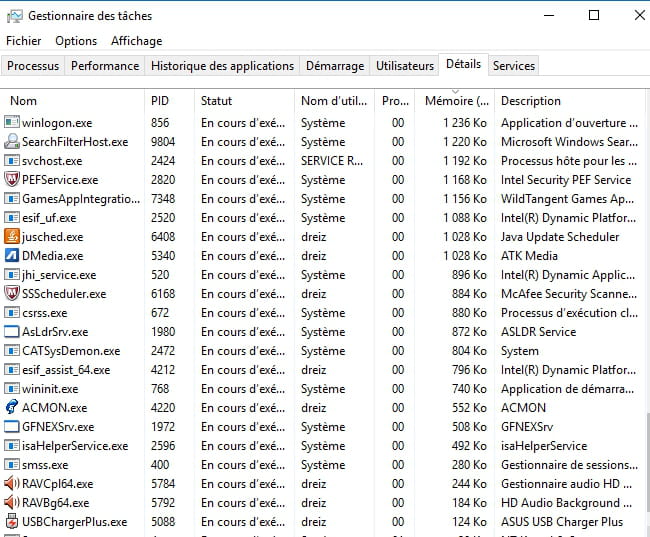The image size is (650, 537).
Task: Click the CATSysDemon.exe process icon
Action: click(x=12, y=351)
